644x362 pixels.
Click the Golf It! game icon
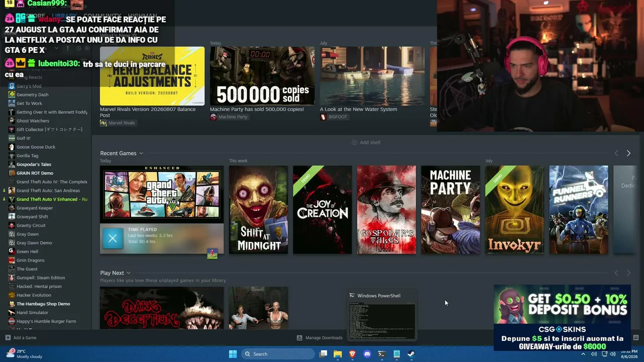click(x=12, y=138)
